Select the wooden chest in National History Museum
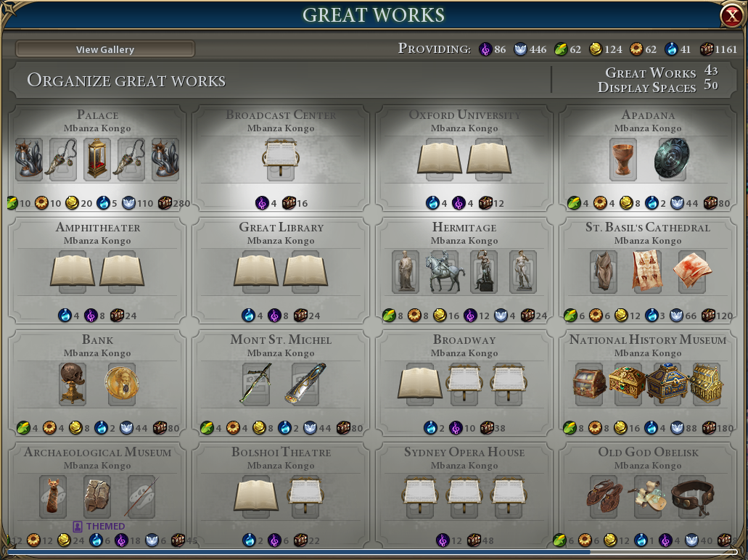Image resolution: width=748 pixels, height=560 pixels. click(589, 383)
